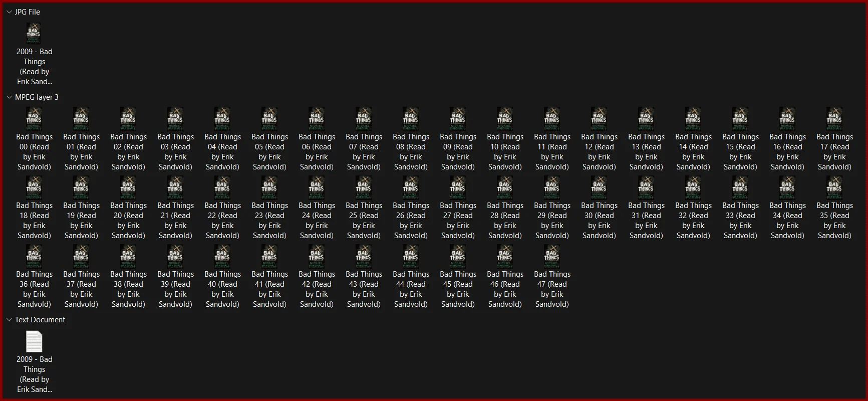Screen dimensions: 868x401
Task: Click the 'Bad Things 31 (Read by Erik Sandvold)' filename
Action: click(646, 221)
